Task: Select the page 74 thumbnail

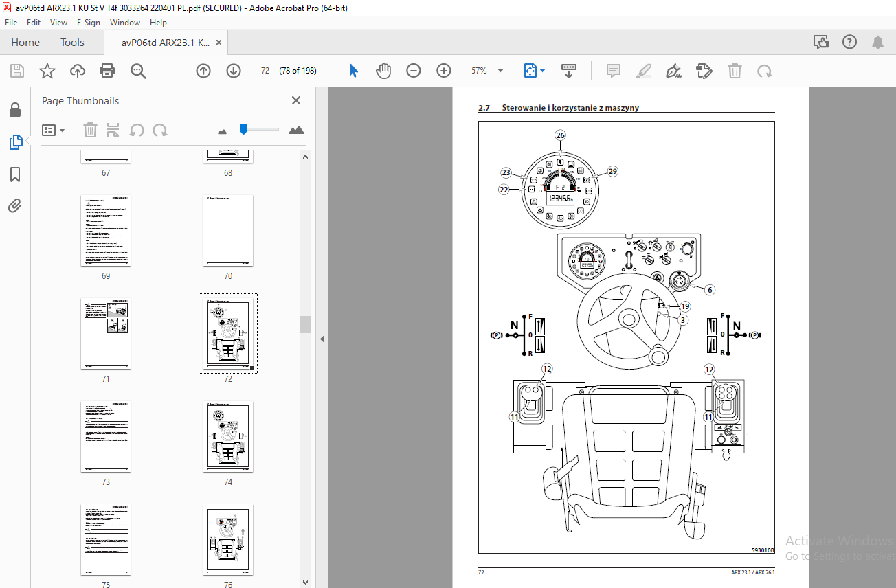Action: pyautogui.click(x=228, y=437)
